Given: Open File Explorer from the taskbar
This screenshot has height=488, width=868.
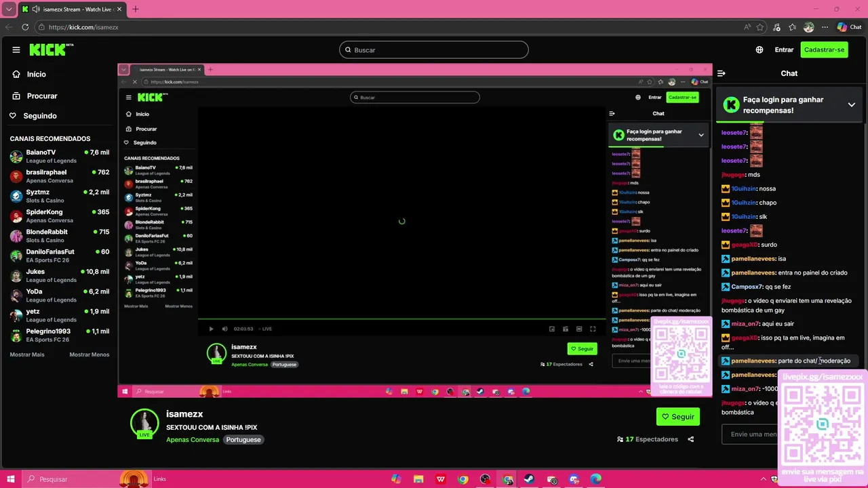Looking at the screenshot, I should 418,479.
